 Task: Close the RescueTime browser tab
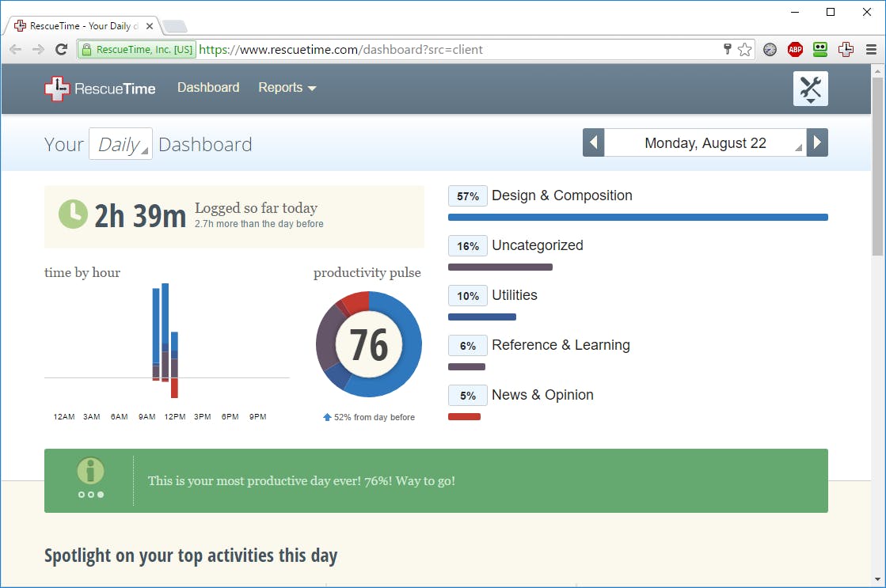pos(149,26)
